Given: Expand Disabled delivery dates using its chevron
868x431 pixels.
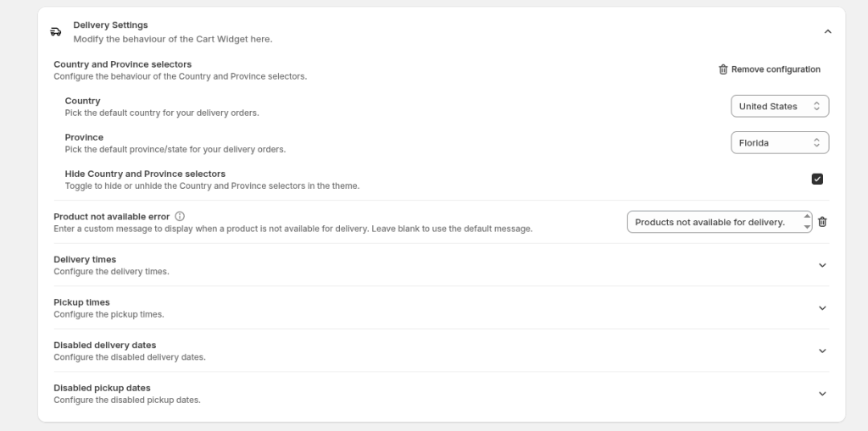Looking at the screenshot, I should tap(821, 351).
